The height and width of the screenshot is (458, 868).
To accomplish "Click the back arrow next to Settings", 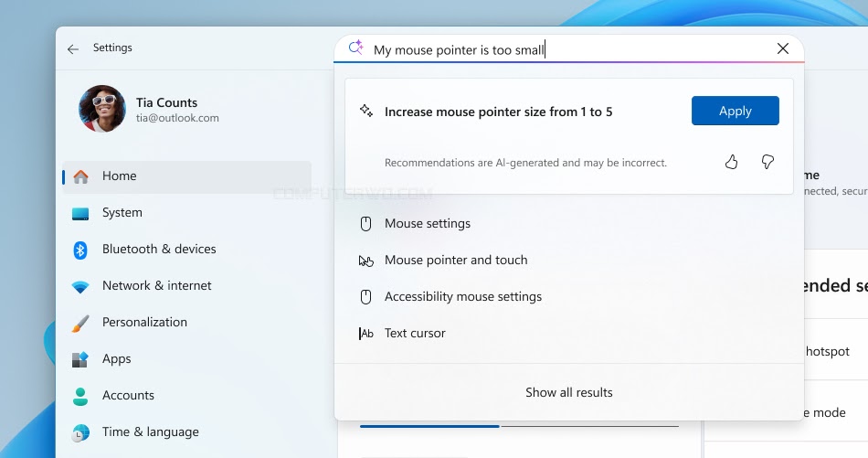I will [x=72, y=48].
